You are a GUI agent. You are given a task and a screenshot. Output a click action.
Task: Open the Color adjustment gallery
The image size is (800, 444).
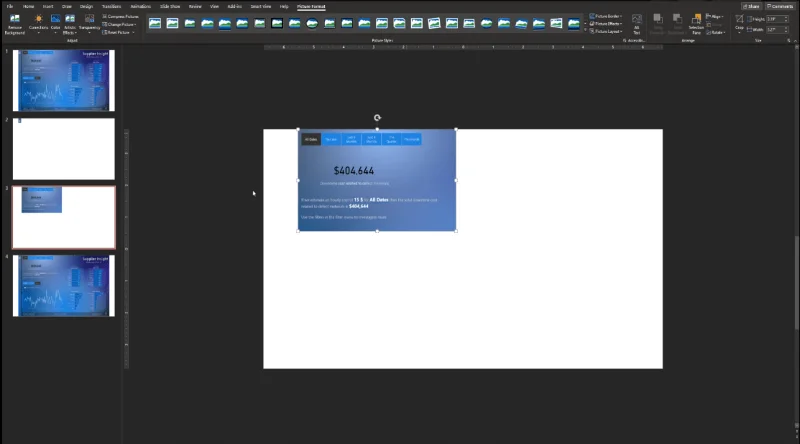[x=55, y=24]
